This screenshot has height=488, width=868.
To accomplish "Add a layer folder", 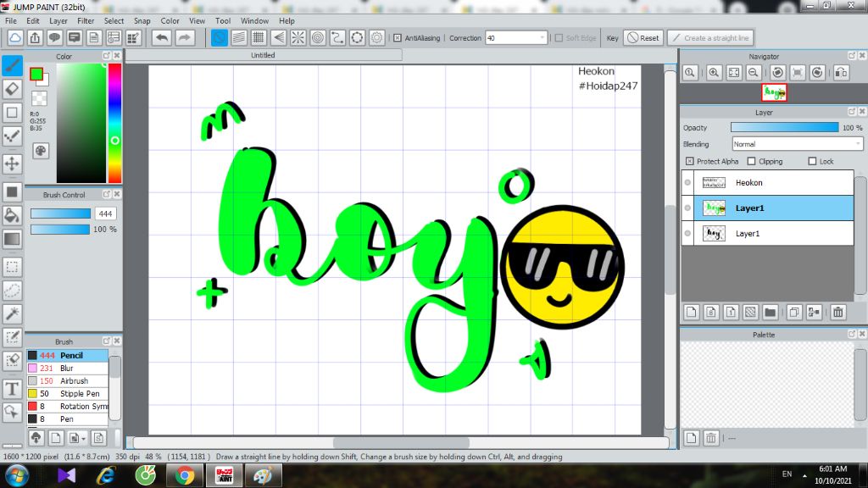I will tap(770, 312).
